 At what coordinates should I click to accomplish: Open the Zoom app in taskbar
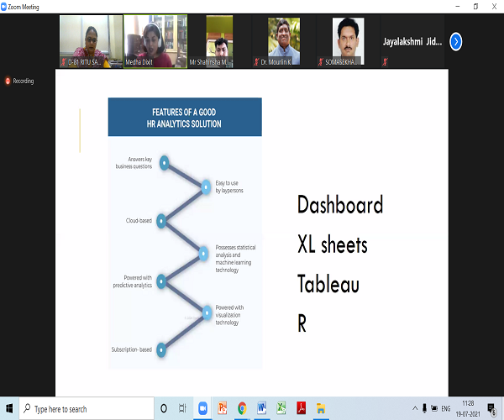pos(202,408)
